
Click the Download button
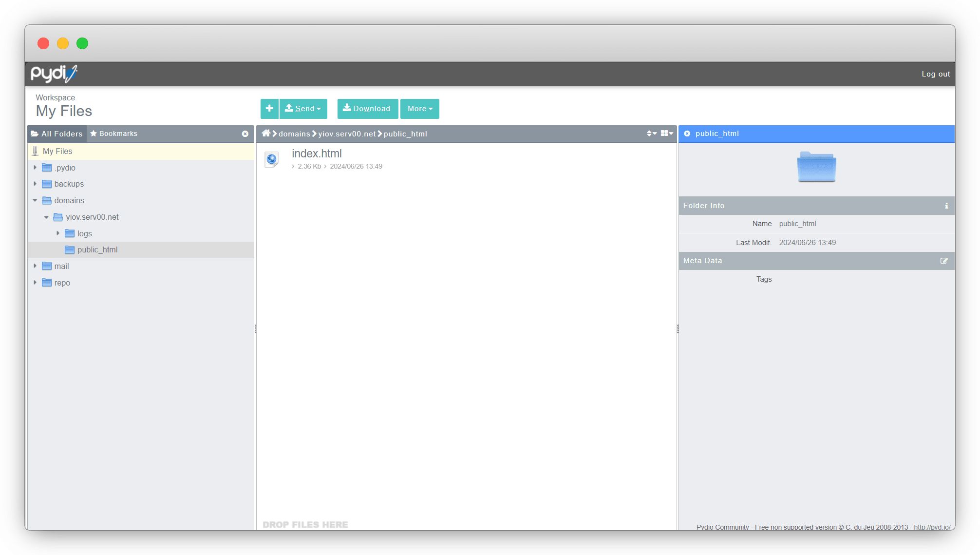pos(367,109)
